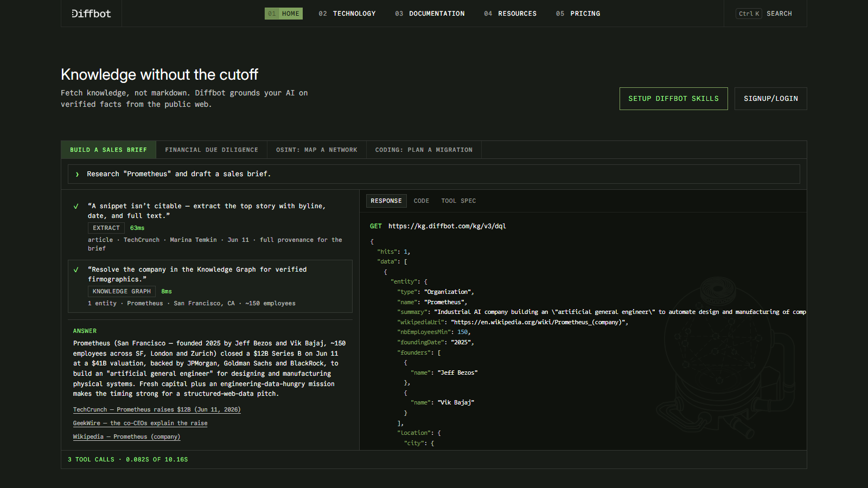This screenshot has width=868, height=488.
Task: Click the EXTRACT tool badge
Action: (x=106, y=228)
